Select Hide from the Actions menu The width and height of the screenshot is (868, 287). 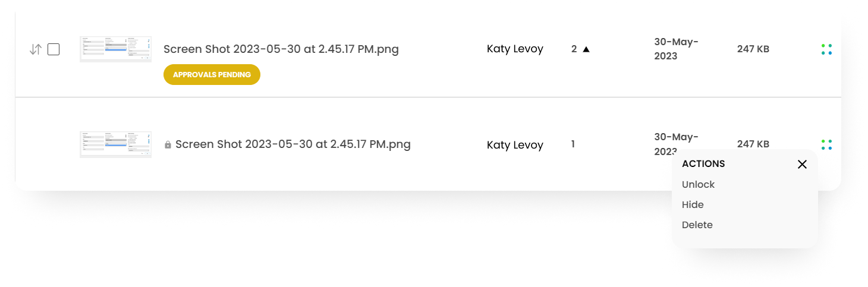[693, 205]
